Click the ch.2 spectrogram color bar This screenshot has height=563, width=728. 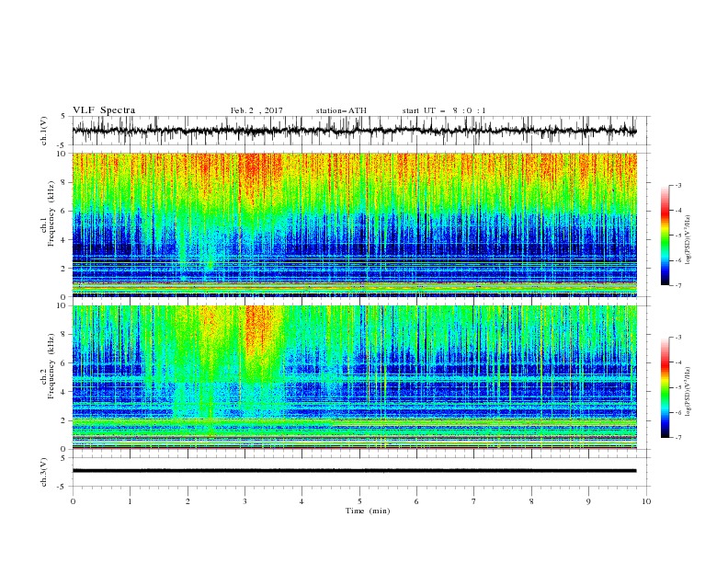[665, 387]
